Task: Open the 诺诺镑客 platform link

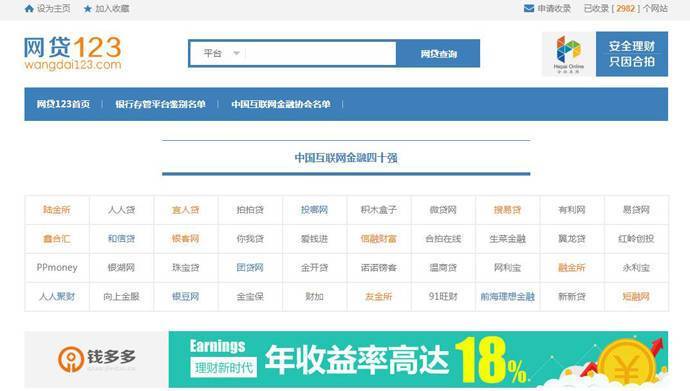Action: coord(378,267)
